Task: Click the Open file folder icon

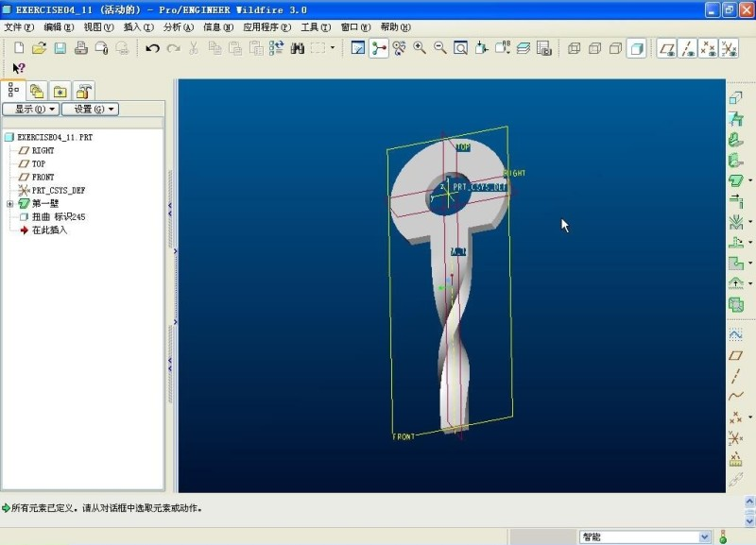Action: coord(39,48)
